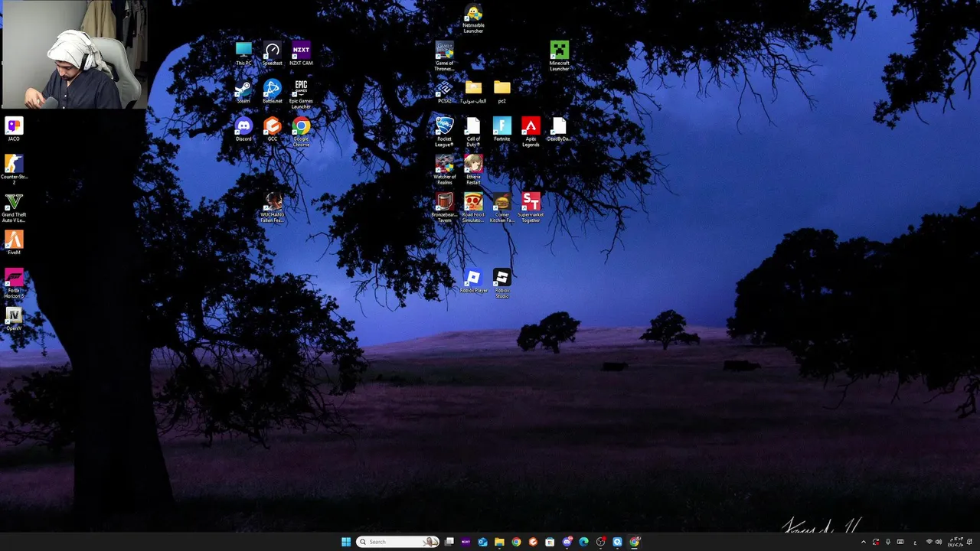Open the PCSX2 emulator shortcut
980x551 pixels.
pyautogui.click(x=444, y=92)
